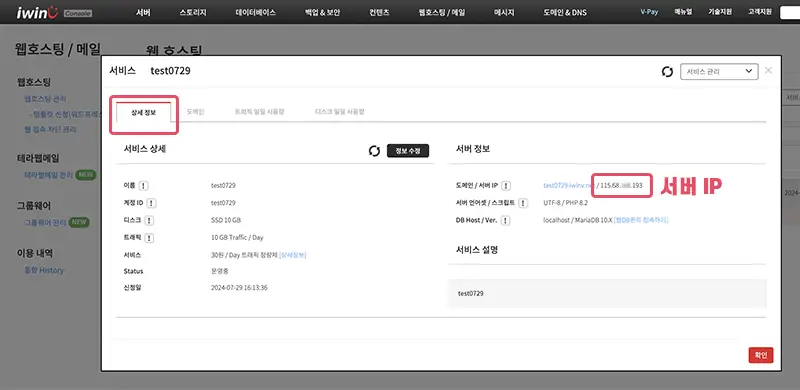Click the UTF-8 / PHP 8.2 value
The height and width of the screenshot is (390, 800).
pos(566,203)
